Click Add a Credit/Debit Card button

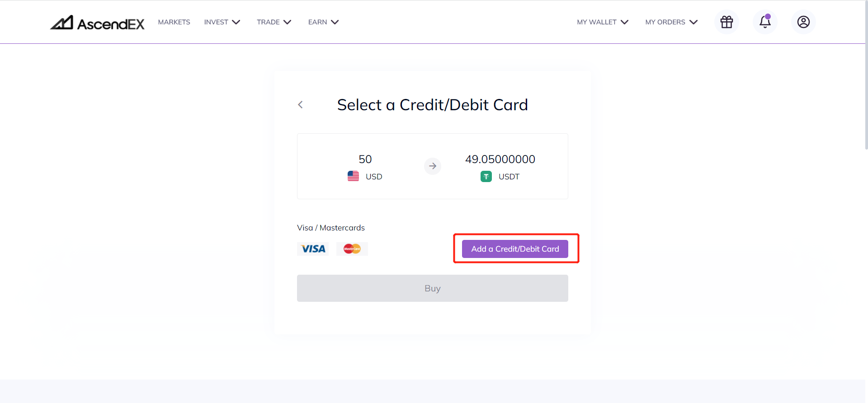click(515, 249)
